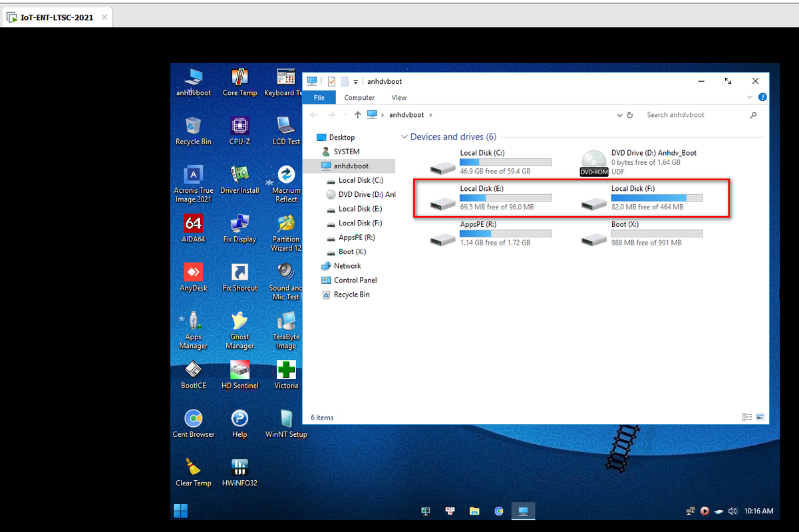The image size is (799, 532).
Task: Open the View ribbon tab
Action: click(399, 98)
